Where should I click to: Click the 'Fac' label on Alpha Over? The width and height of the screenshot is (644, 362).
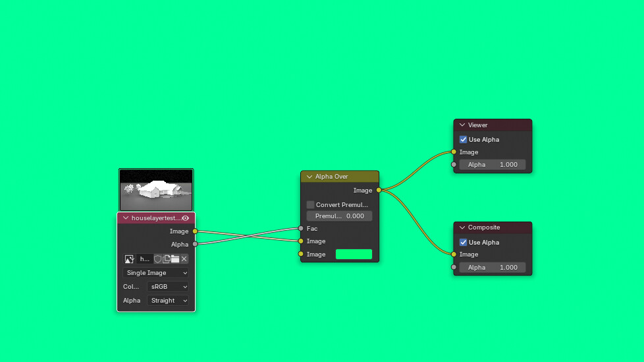pos(311,228)
